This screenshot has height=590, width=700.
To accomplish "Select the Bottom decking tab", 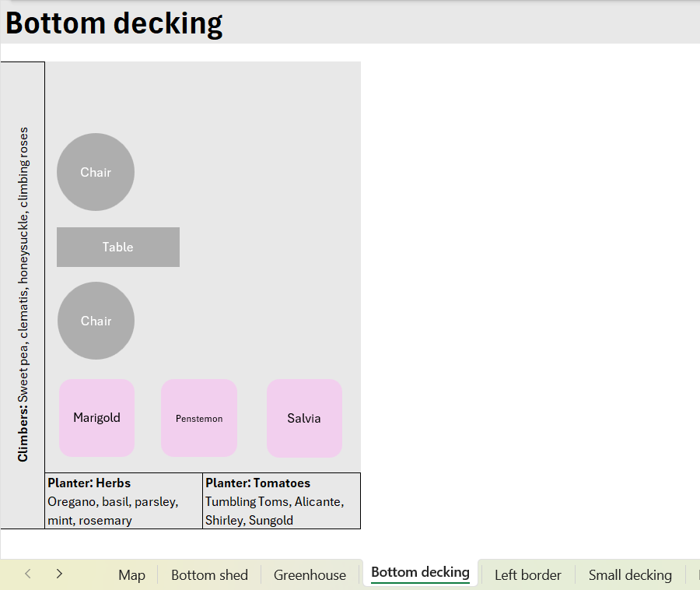I will click(420, 573).
